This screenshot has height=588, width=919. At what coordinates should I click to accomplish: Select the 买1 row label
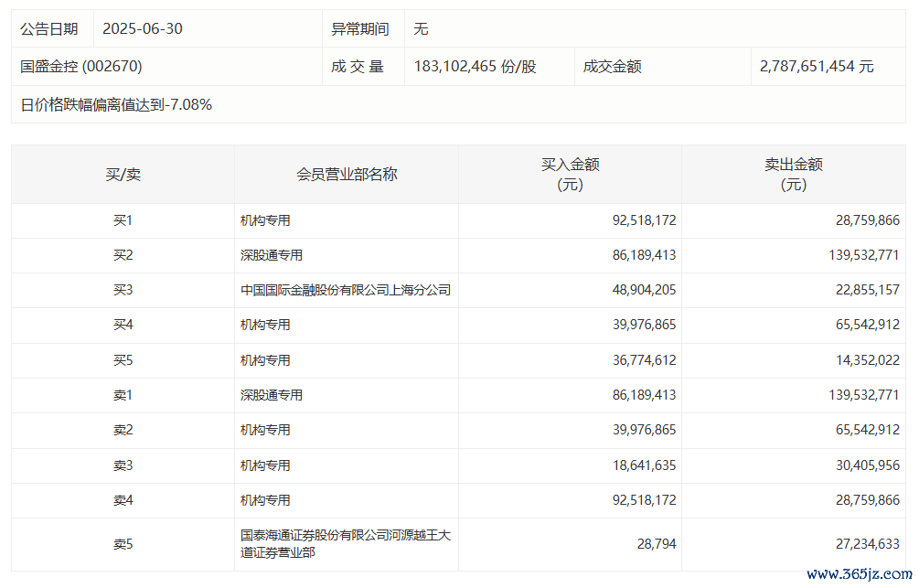(x=123, y=220)
